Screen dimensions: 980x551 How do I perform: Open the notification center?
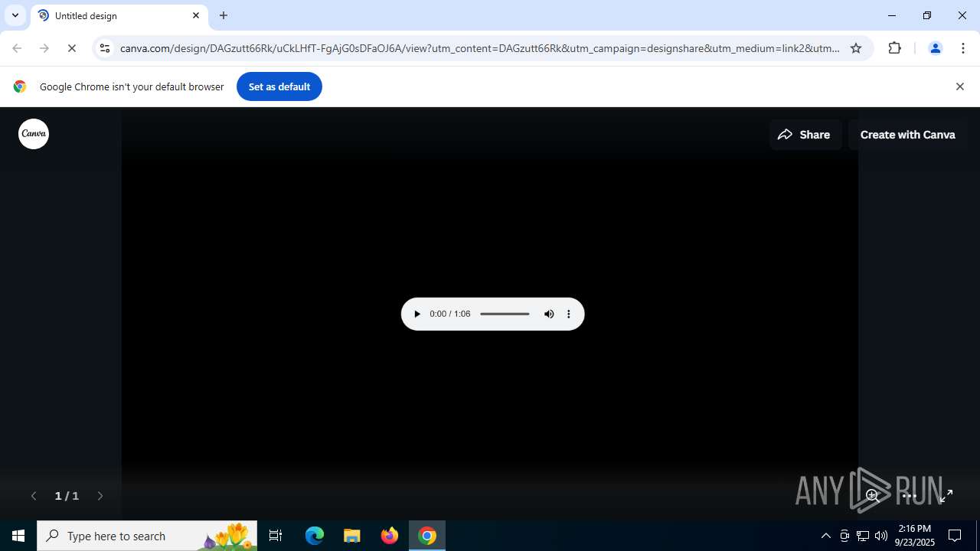coord(955,536)
